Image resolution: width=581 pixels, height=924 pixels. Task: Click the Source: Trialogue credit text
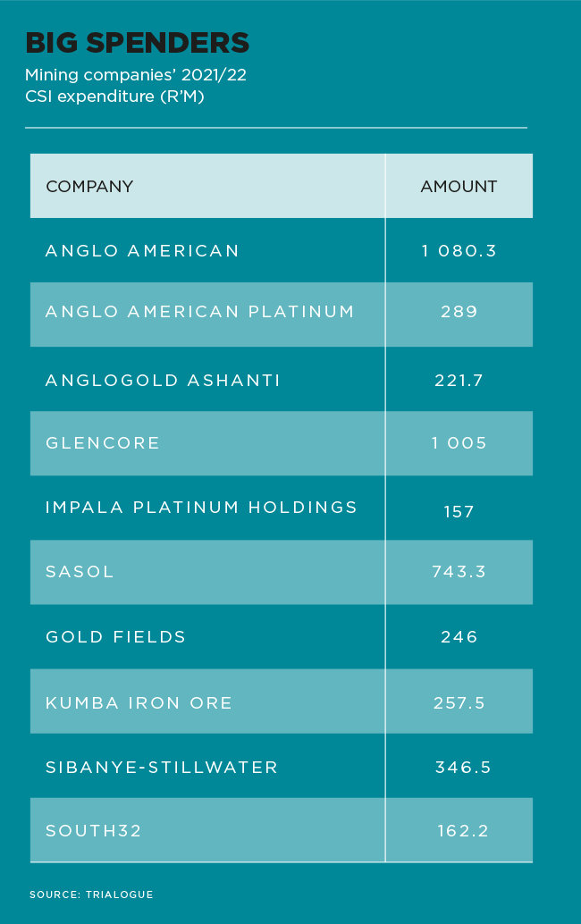pyautogui.click(x=91, y=895)
